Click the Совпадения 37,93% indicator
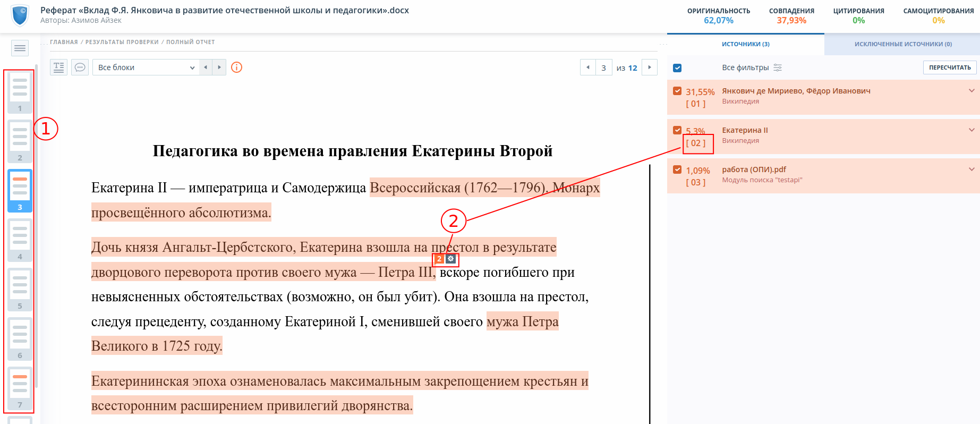The width and height of the screenshot is (980, 424). pos(791,16)
